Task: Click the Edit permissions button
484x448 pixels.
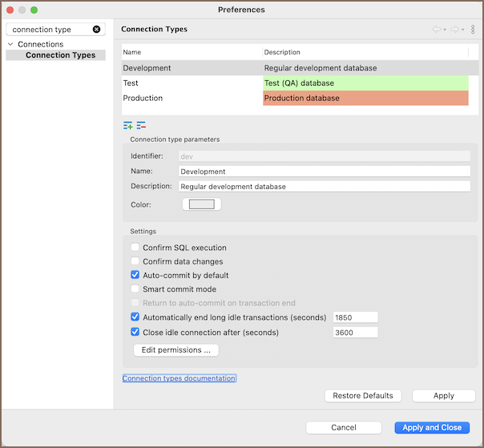Action: (175, 350)
